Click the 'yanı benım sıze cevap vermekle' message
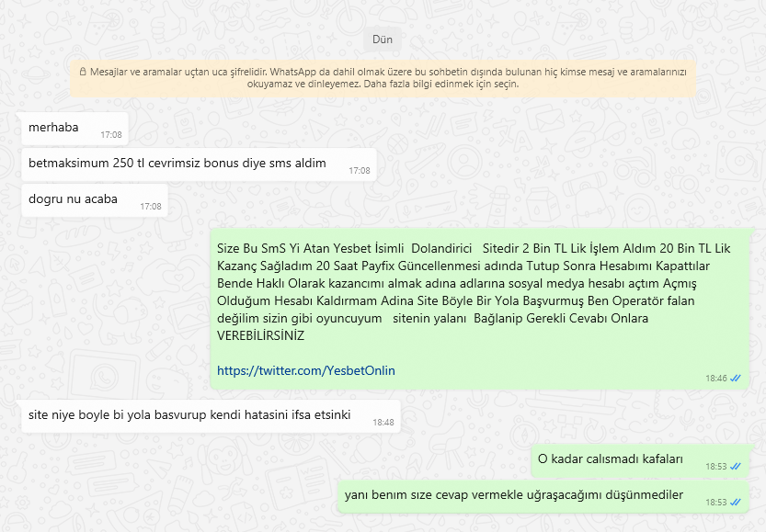This screenshot has width=766, height=532. [x=543, y=496]
